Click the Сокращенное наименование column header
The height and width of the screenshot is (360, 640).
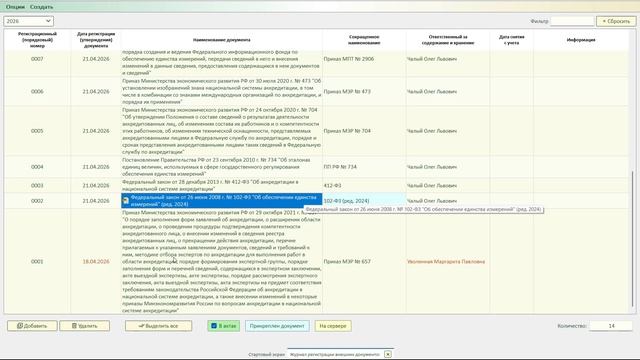(364, 40)
